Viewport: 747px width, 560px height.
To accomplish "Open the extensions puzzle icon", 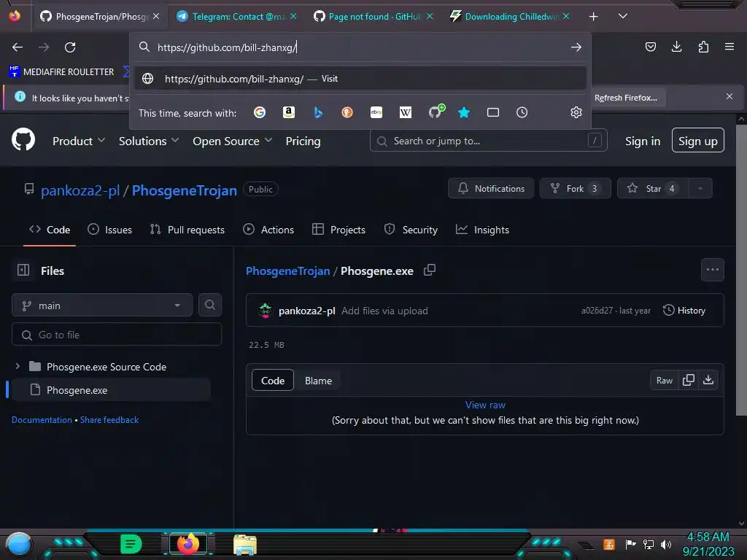I will (x=703, y=47).
